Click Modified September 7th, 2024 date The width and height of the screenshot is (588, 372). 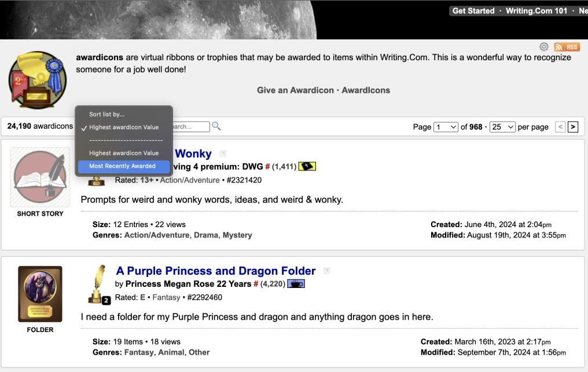493,352
